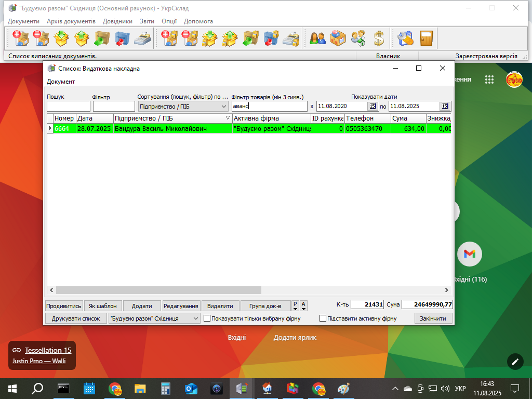Viewport: 532px width, 399px height.
Task: Click the horizontal scrollbar thumb in list
Action: pos(158,290)
